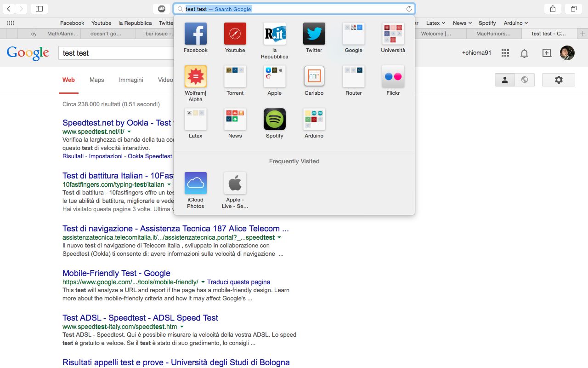Open the Spotify favorite icon
The image size is (588, 368).
275,119
